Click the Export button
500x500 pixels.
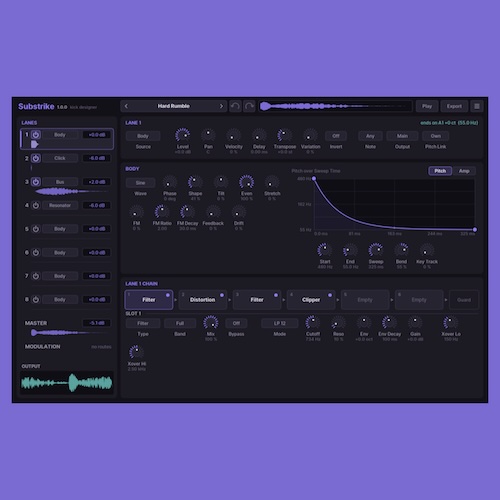tap(454, 106)
